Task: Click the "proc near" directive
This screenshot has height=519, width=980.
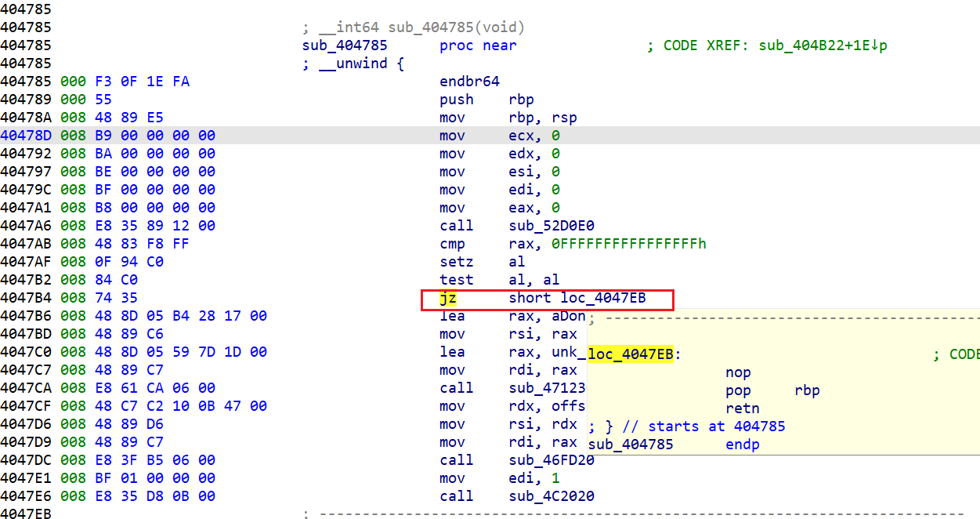Action: [478, 45]
